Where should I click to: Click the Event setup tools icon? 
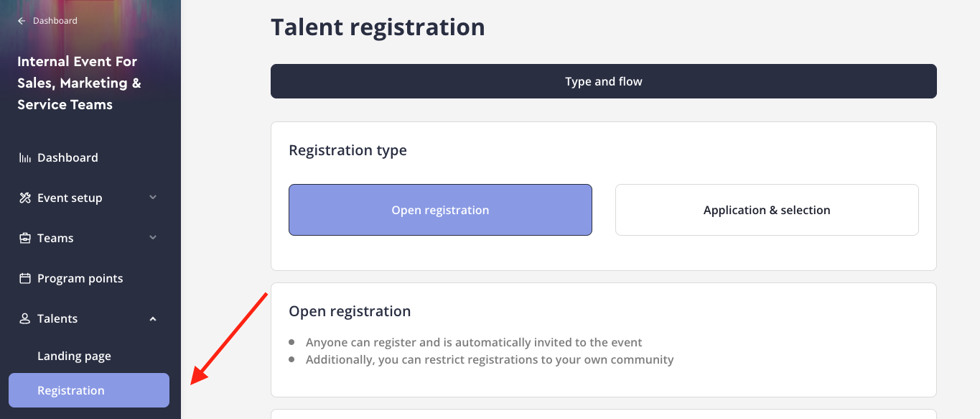[25, 198]
